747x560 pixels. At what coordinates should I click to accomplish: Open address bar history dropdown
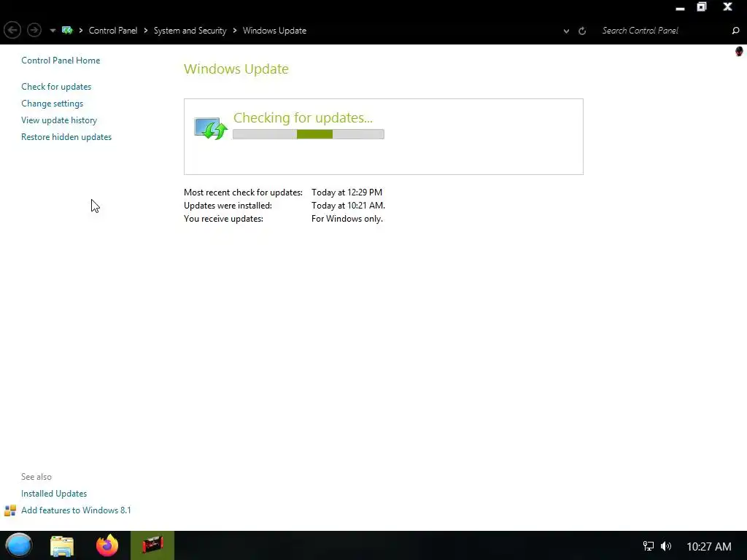(566, 31)
